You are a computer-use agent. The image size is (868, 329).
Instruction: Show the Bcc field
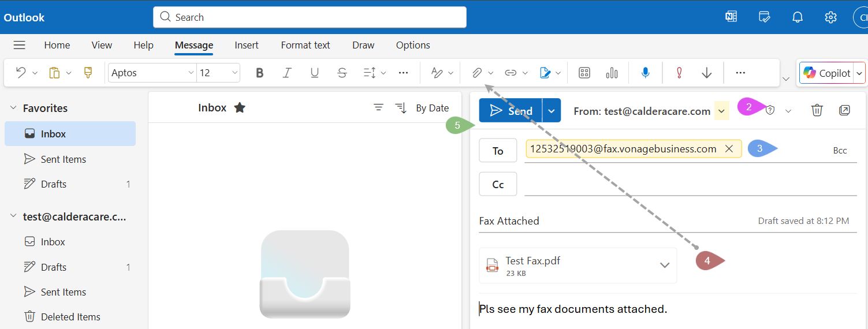click(840, 151)
